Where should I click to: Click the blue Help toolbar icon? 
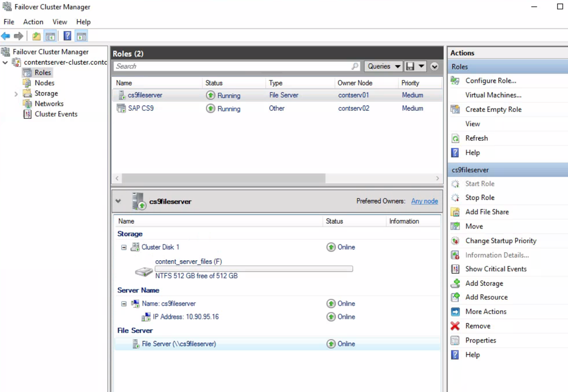click(68, 36)
